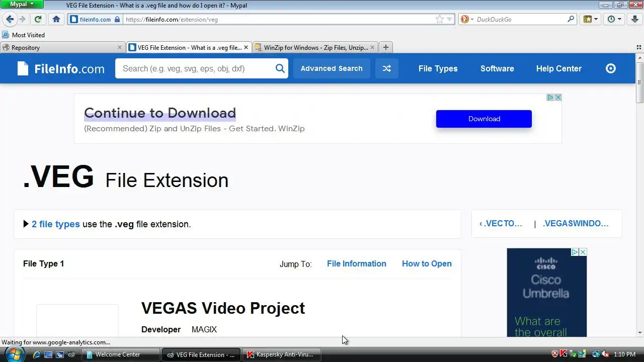This screenshot has height=362, width=644.
Task: Open the history clock dropdown
Action: coord(614,19)
